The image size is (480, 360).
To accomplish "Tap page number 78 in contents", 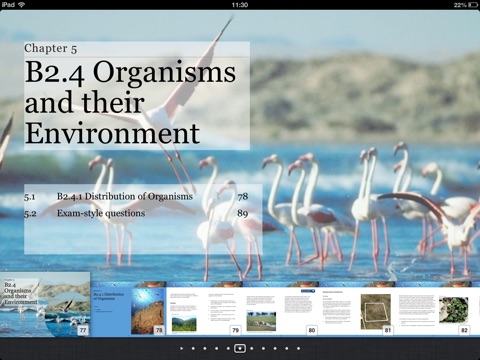I will click(x=243, y=196).
